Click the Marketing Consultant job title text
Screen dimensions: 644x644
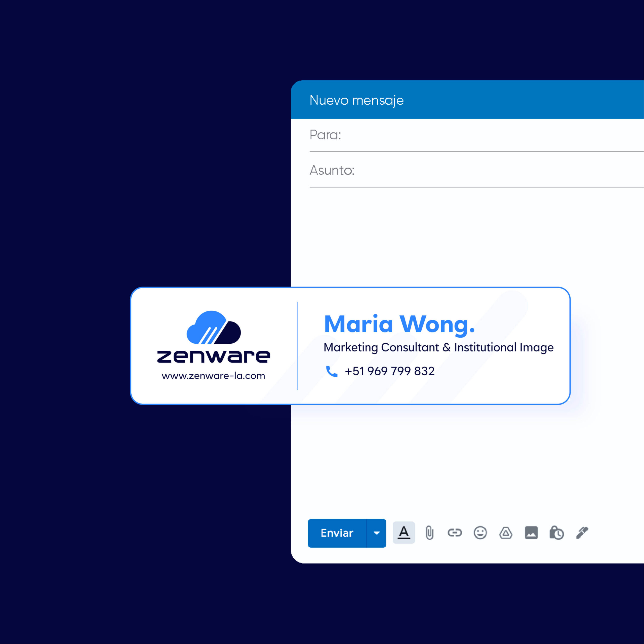coord(438,347)
